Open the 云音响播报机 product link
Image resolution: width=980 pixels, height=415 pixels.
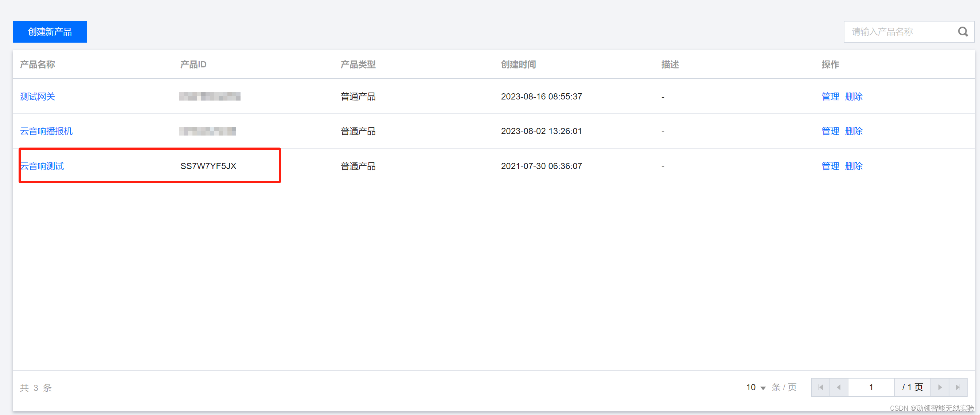click(46, 131)
